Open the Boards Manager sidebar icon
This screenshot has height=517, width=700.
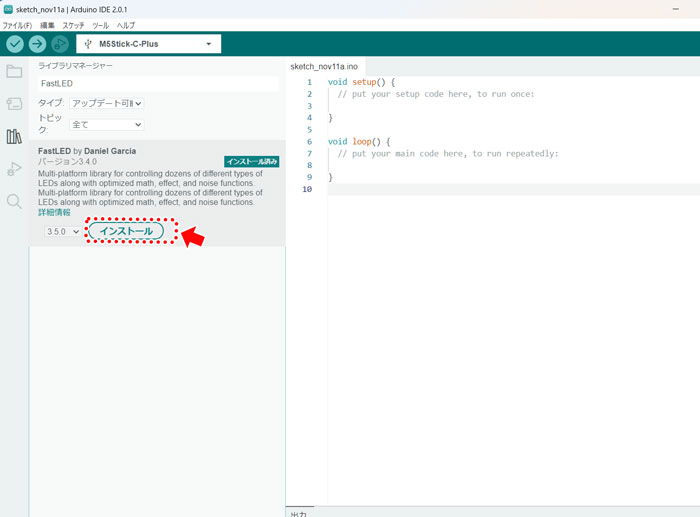point(14,104)
